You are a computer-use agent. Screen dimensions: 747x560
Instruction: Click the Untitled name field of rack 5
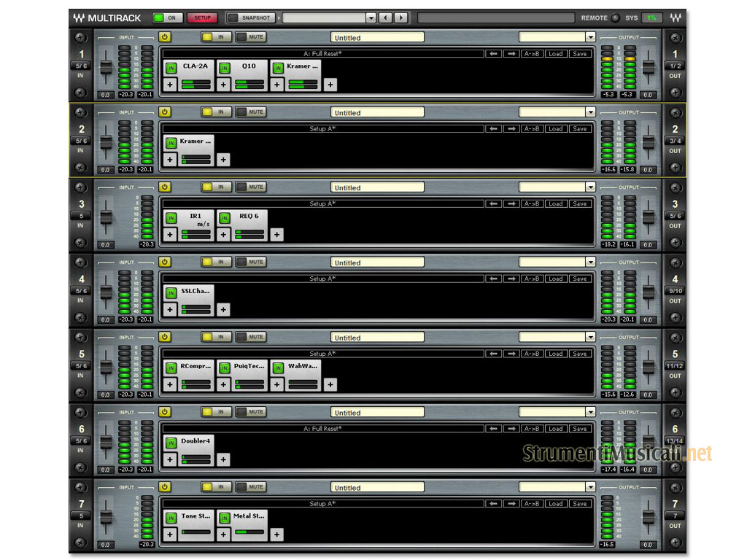coord(377,338)
